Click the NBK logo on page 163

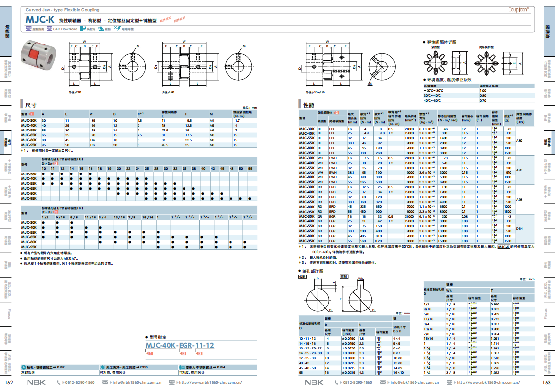click(x=314, y=382)
